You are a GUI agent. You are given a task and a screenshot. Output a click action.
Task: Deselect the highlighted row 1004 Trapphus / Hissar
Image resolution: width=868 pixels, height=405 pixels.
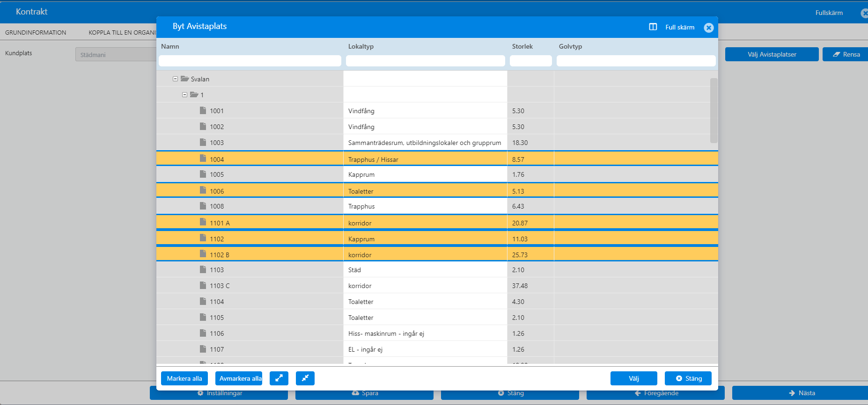click(437, 159)
